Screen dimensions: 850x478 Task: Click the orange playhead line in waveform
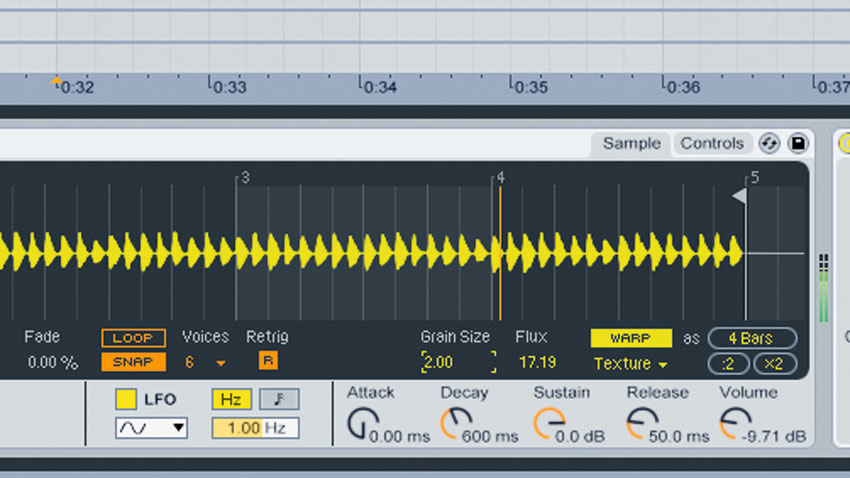(500, 252)
